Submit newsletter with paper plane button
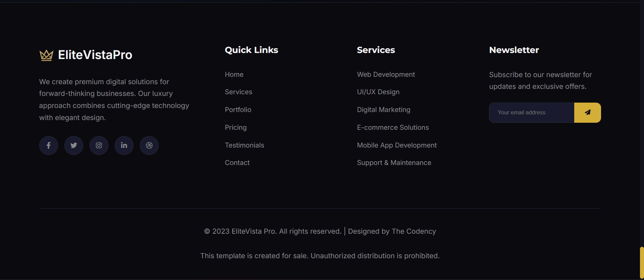The height and width of the screenshot is (280, 644). (587, 113)
